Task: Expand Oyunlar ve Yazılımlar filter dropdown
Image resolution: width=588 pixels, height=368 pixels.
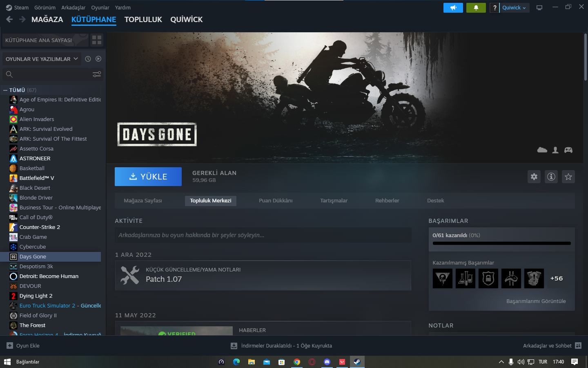Action: (42, 59)
